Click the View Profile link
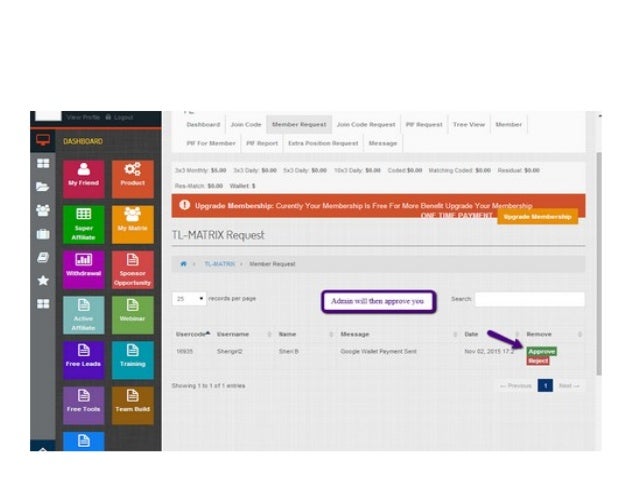638x479 pixels. coord(83,117)
